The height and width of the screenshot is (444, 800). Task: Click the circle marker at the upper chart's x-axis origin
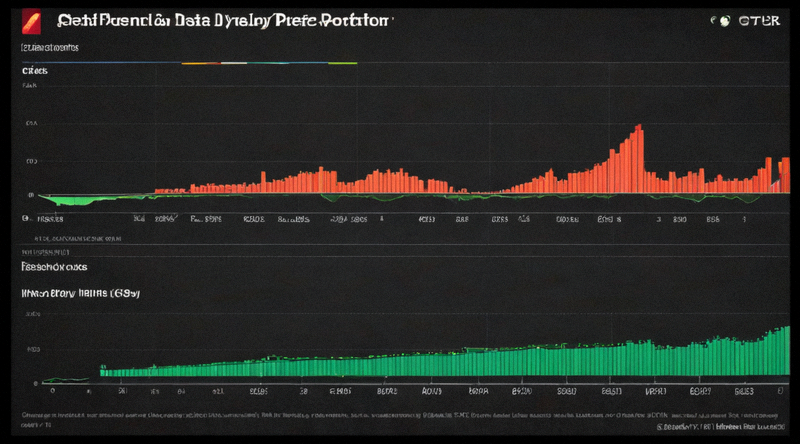(25, 218)
